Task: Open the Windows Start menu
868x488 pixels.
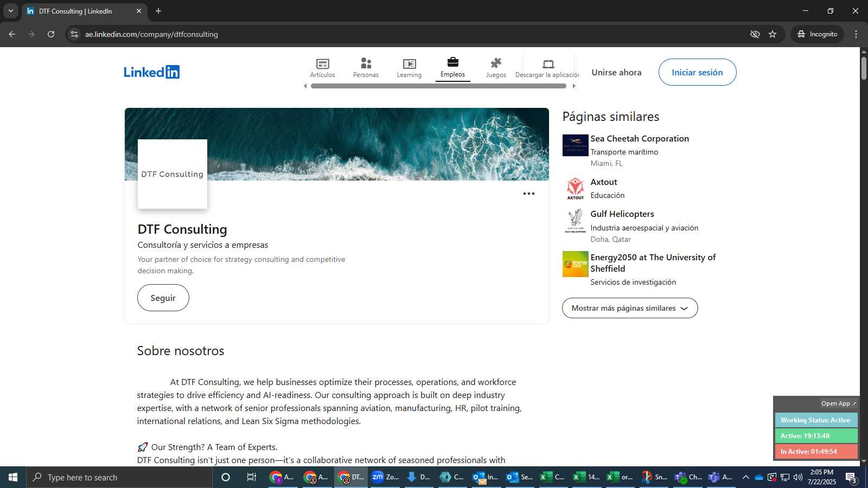Action: coord(13,477)
